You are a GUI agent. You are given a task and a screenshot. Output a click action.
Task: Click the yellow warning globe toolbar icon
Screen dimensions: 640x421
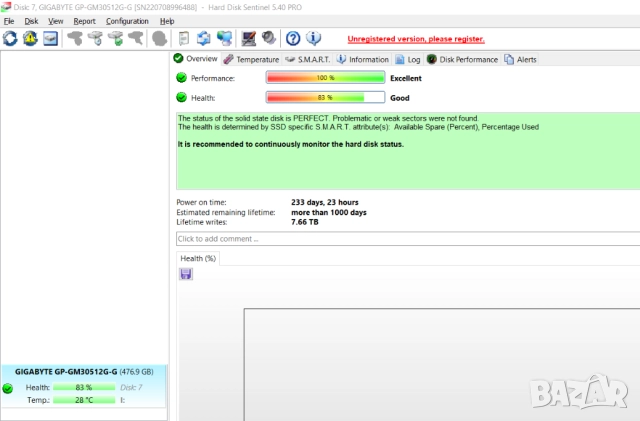click(x=30, y=38)
